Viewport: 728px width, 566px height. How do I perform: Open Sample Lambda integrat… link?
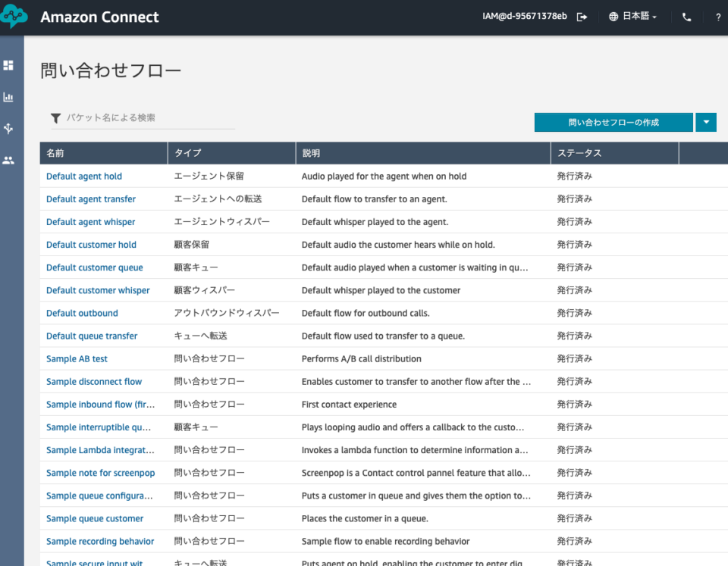100,450
